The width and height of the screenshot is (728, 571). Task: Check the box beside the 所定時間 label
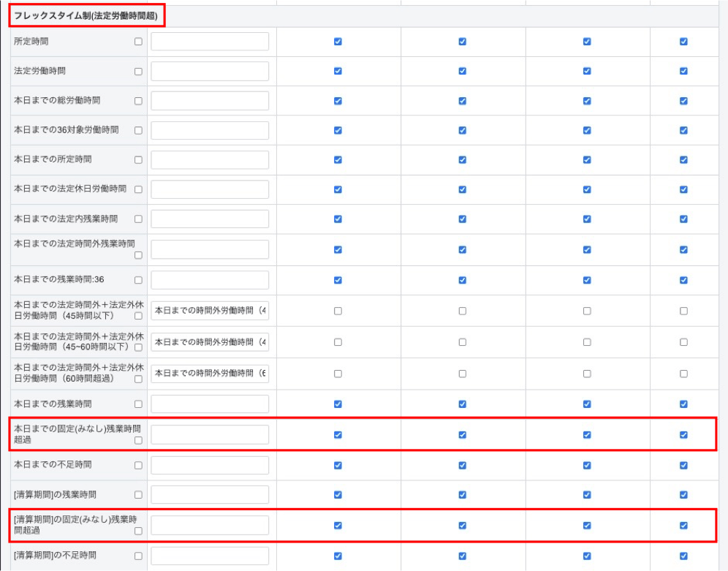[138, 42]
